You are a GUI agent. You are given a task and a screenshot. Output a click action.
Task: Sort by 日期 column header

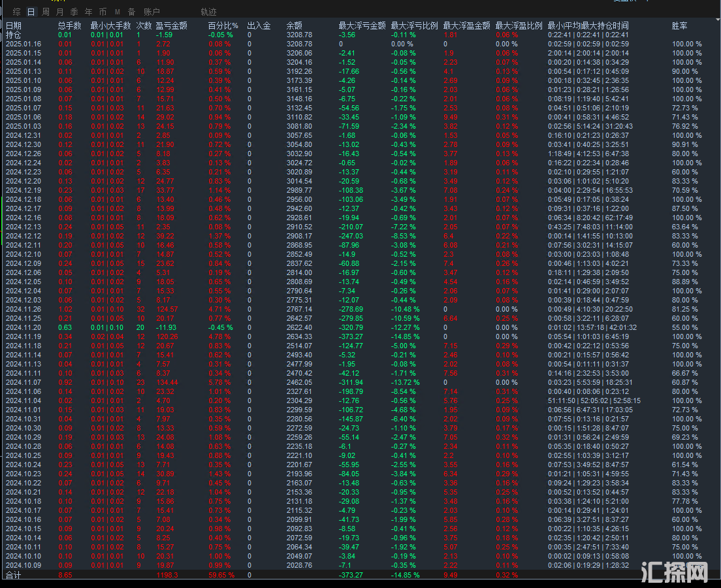(13, 25)
